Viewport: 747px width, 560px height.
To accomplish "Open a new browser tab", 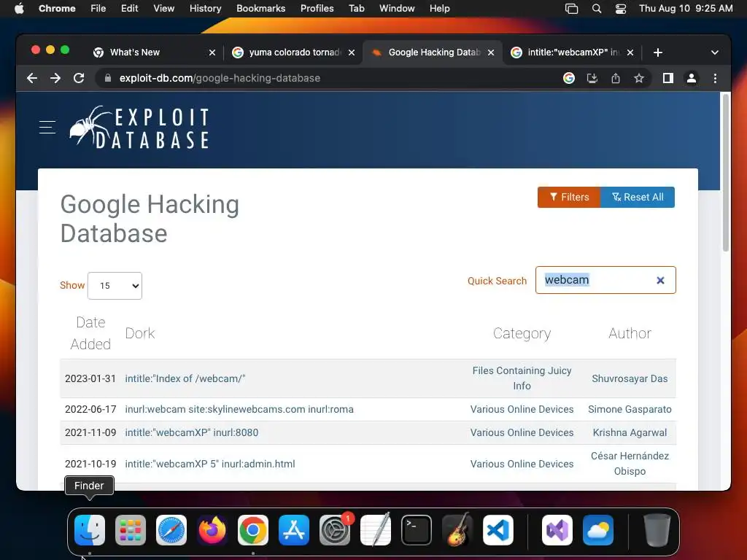I will 658,52.
